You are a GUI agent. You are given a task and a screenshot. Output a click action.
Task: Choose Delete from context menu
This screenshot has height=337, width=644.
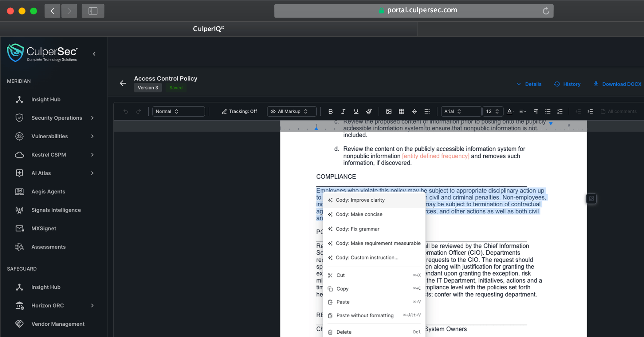pos(374,332)
